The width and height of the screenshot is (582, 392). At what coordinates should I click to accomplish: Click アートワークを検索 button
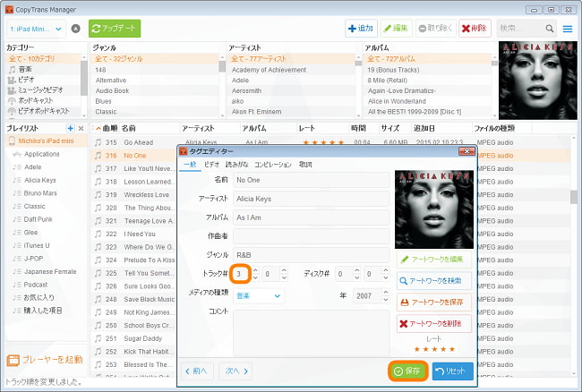point(434,281)
